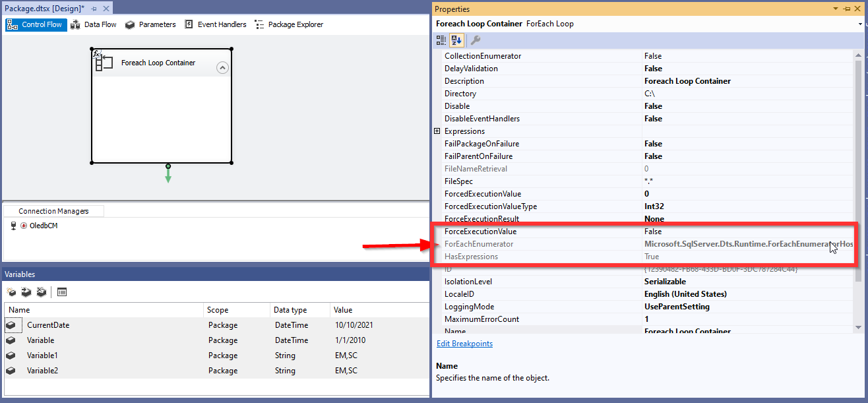The width and height of the screenshot is (868, 403).
Task: Close the Package.dtsx design tab
Action: tap(106, 8)
